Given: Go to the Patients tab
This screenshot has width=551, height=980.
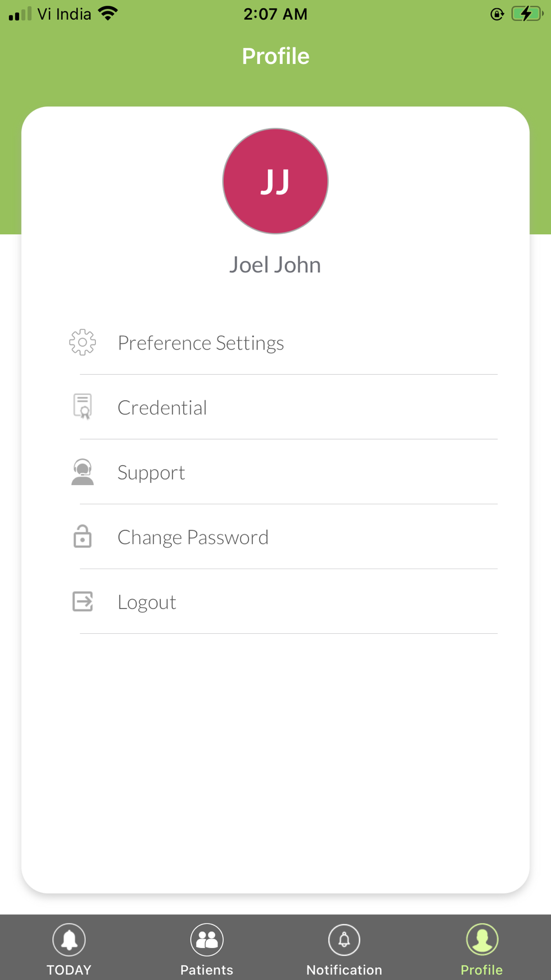Looking at the screenshot, I should pyautogui.click(x=207, y=970).
